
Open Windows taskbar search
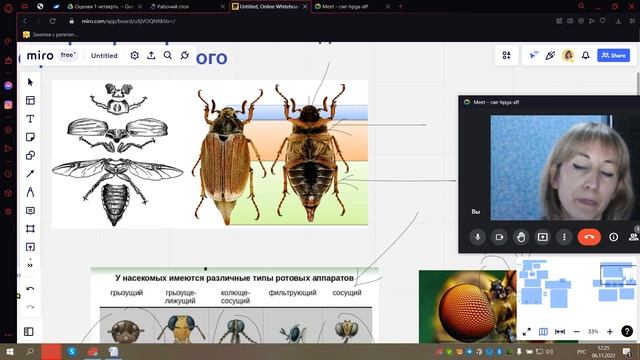coord(30,351)
